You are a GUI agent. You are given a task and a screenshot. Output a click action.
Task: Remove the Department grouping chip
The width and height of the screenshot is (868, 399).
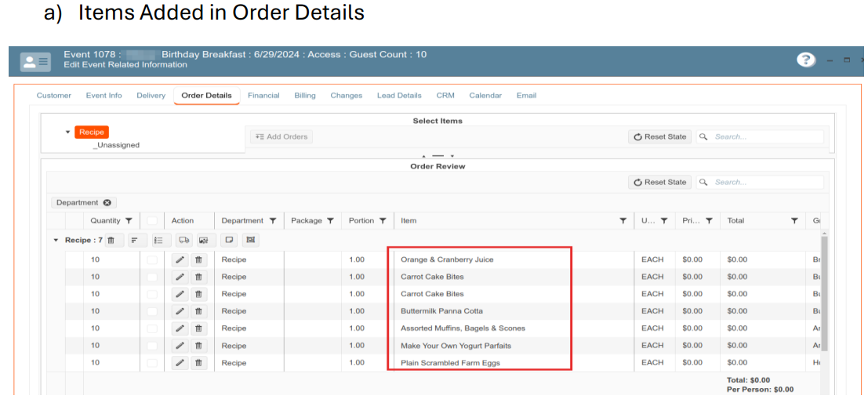[x=107, y=202]
